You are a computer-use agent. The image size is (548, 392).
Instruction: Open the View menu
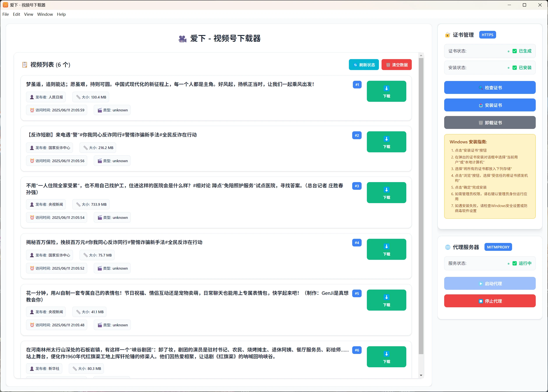(28, 14)
